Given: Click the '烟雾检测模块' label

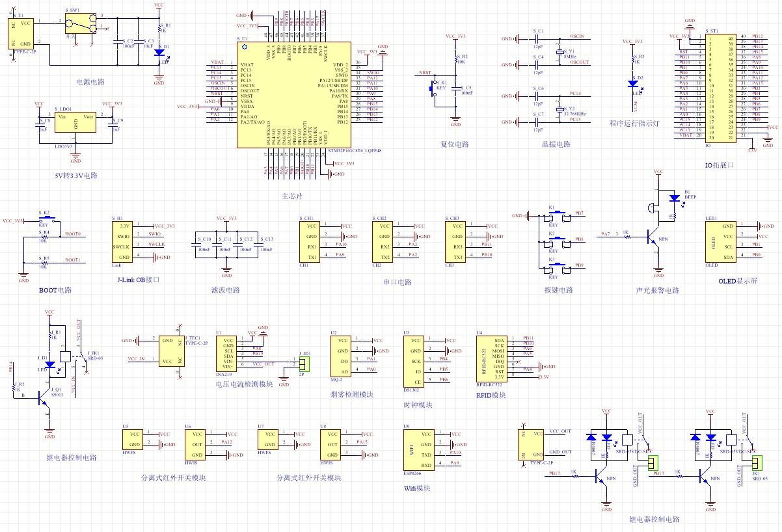Looking at the screenshot, I should (x=352, y=394).
